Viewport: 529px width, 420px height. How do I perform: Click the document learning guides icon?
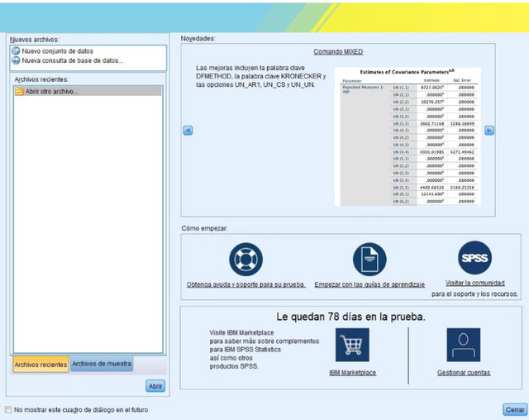(369, 259)
